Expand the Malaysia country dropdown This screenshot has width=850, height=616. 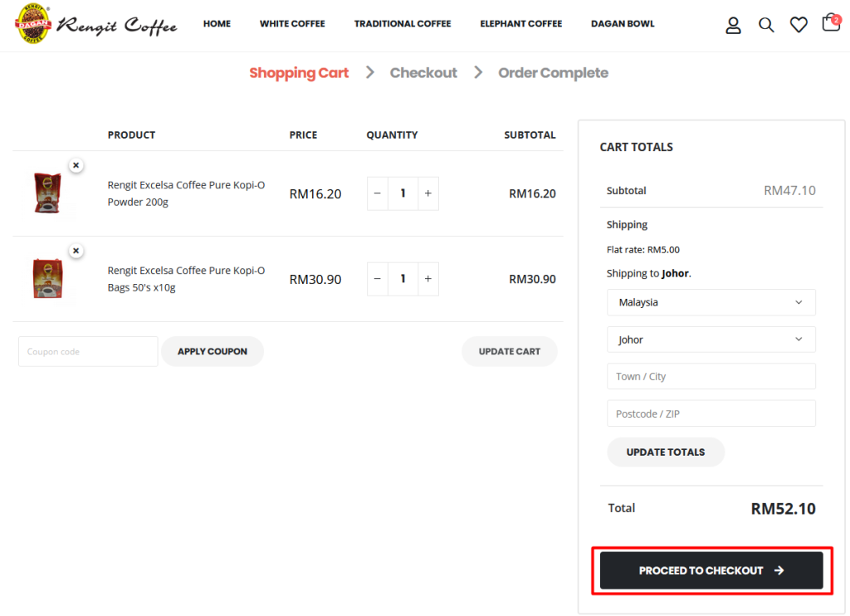(x=711, y=302)
